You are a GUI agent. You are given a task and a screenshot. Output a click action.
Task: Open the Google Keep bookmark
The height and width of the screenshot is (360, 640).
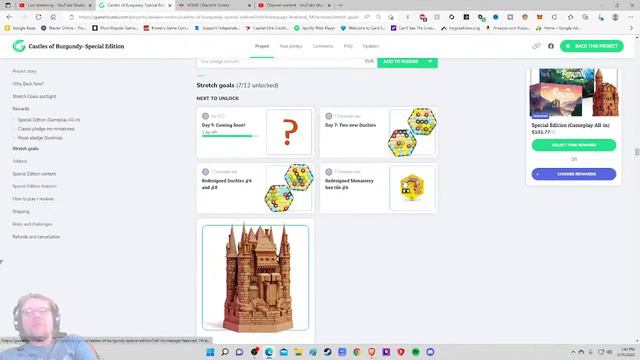(20, 28)
